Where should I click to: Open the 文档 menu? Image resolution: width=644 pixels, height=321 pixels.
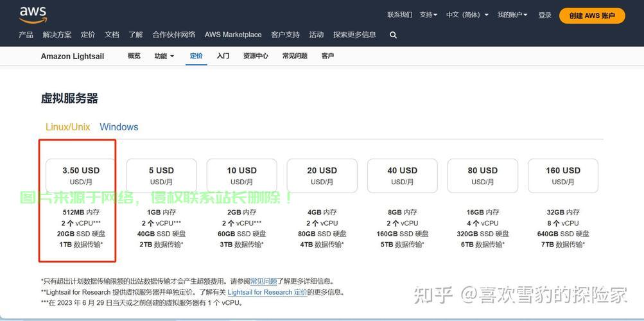pyautogui.click(x=112, y=35)
